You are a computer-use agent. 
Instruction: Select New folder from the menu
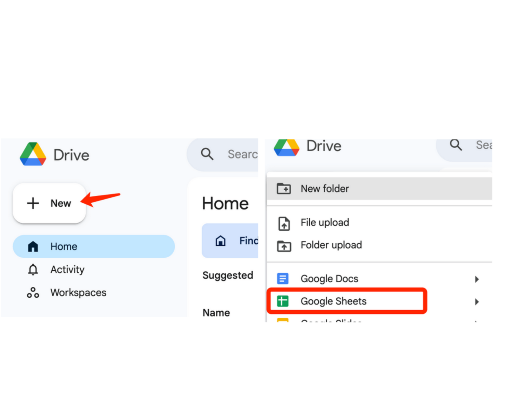coord(324,189)
